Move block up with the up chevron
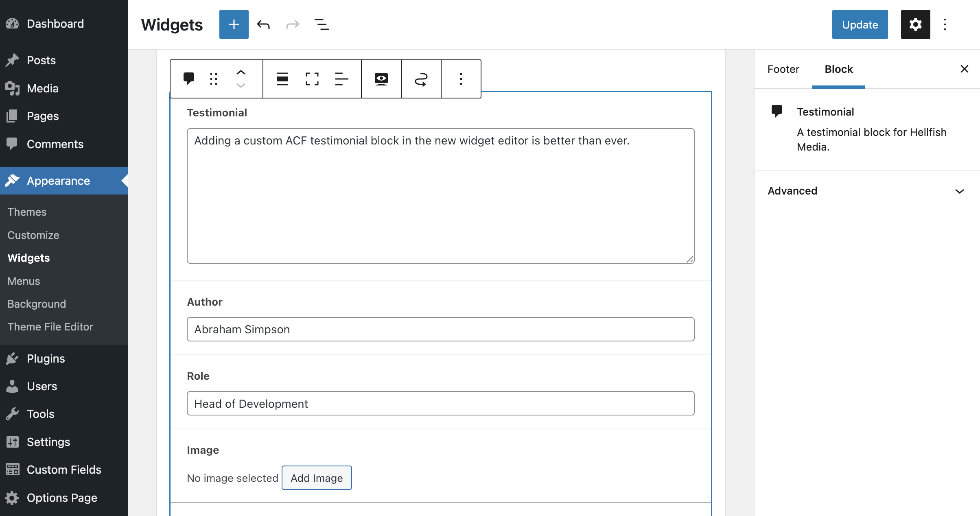980x516 pixels. click(x=241, y=72)
